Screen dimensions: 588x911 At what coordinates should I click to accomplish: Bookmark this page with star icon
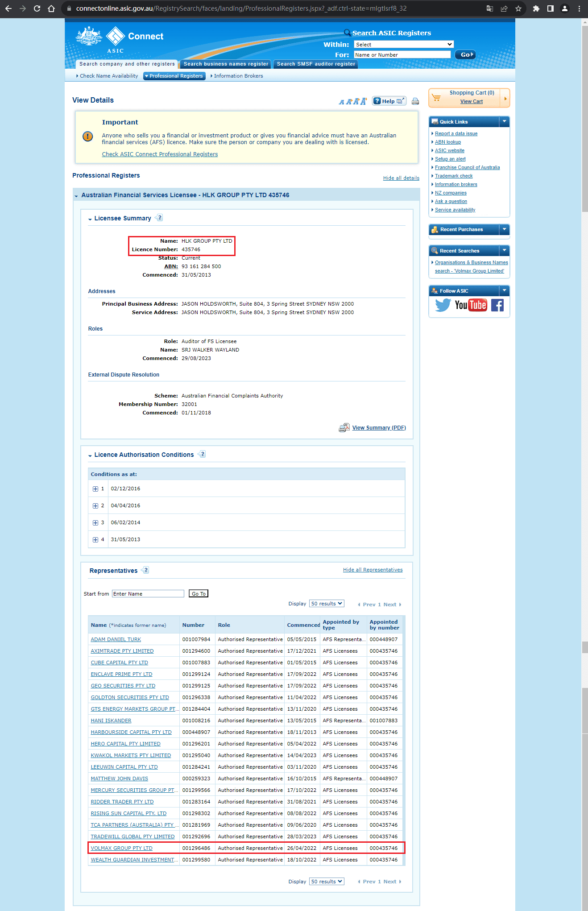518,8
